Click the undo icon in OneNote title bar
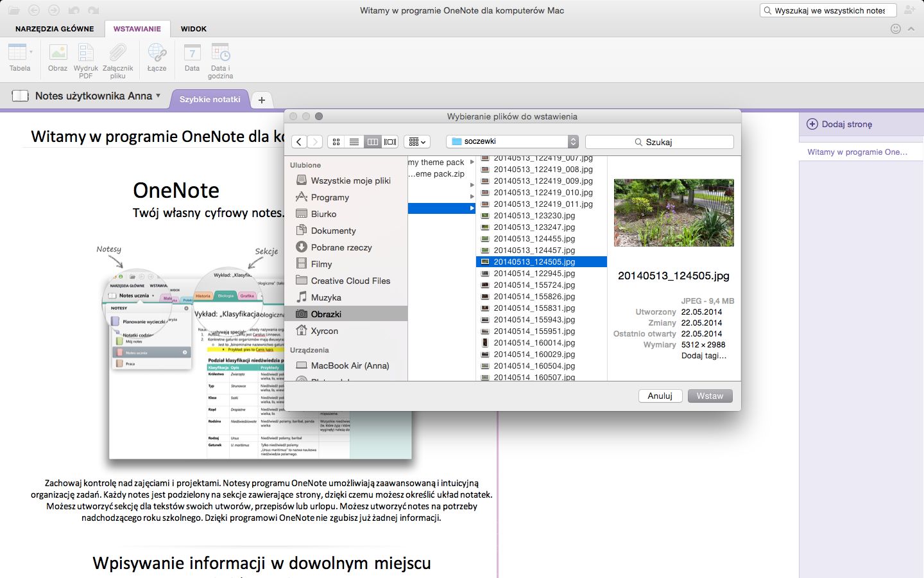The width and height of the screenshot is (924, 578). (x=74, y=10)
